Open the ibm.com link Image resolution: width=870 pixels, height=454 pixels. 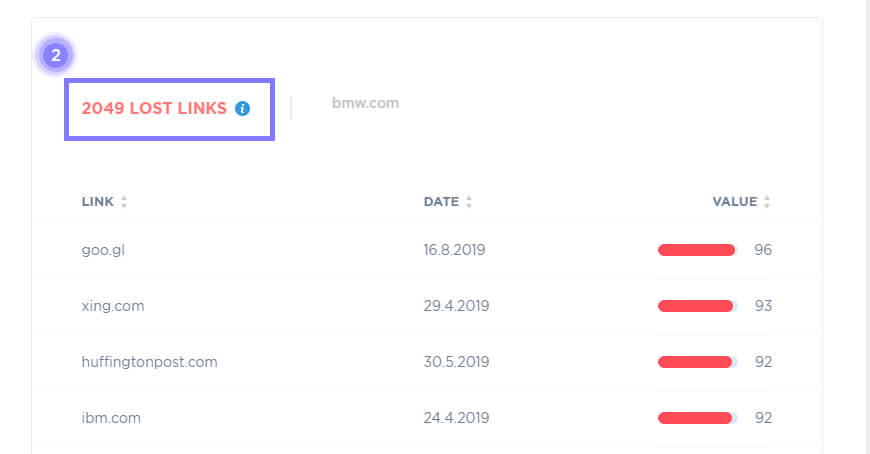coord(111,418)
